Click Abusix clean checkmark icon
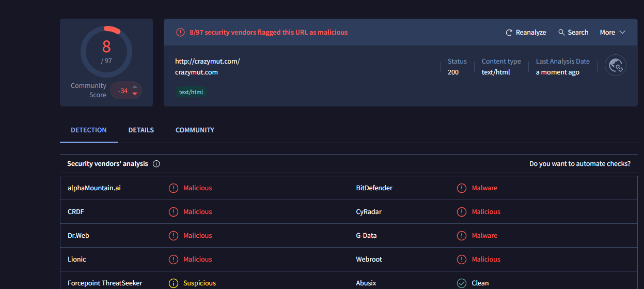This screenshot has width=644, height=289. (462, 283)
